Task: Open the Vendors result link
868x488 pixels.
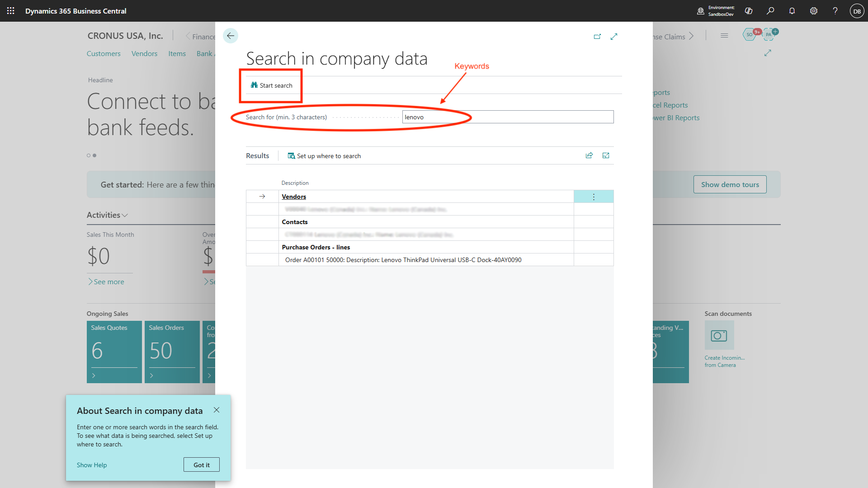Action: pos(294,197)
